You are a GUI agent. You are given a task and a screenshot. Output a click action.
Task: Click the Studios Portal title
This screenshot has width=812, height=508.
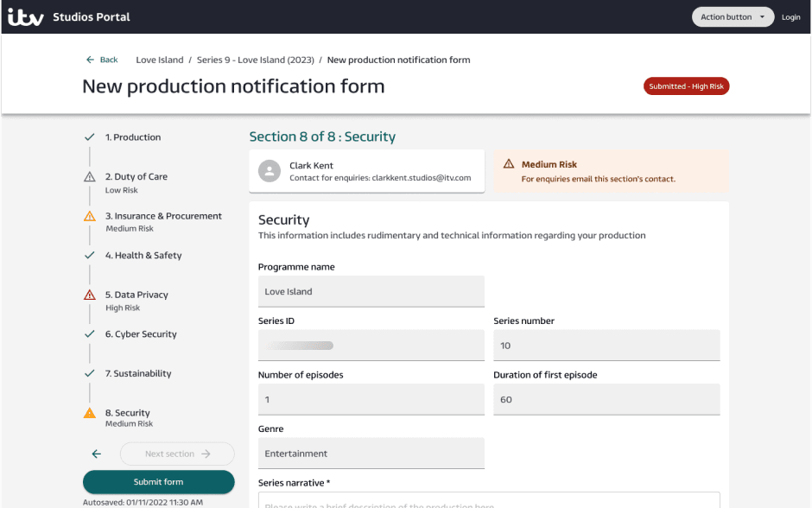92,17
